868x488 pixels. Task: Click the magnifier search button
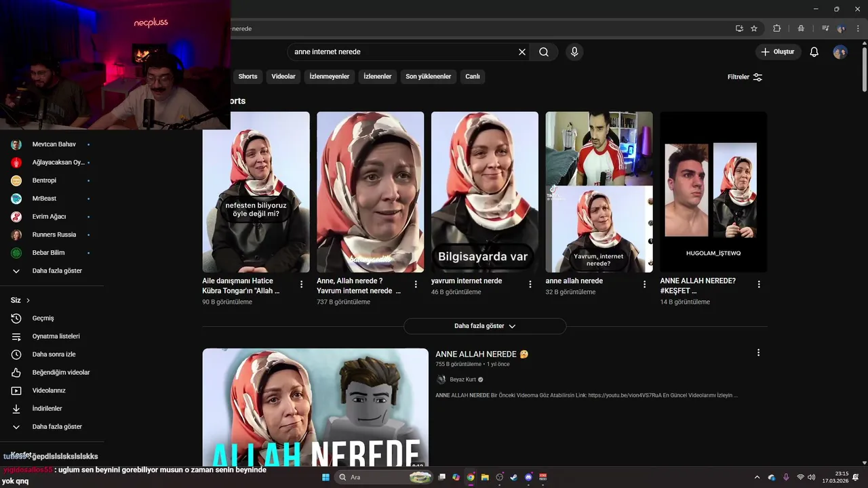(x=544, y=52)
